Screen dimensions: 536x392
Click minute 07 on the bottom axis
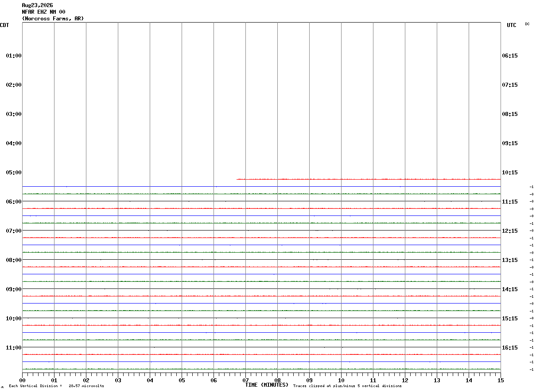click(245, 380)
